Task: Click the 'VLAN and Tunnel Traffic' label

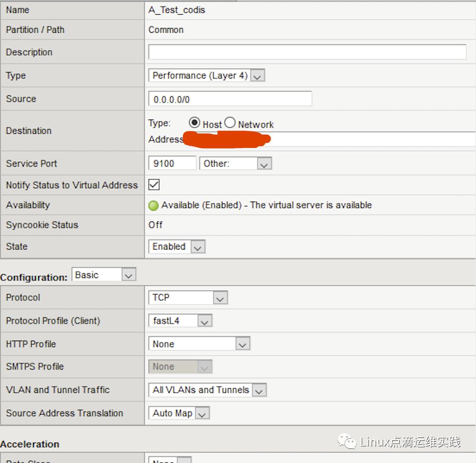Action: click(x=58, y=390)
